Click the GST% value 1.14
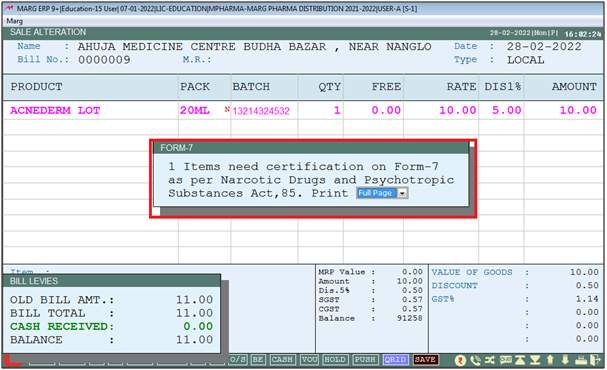The width and height of the screenshot is (607, 370). pyautogui.click(x=587, y=299)
